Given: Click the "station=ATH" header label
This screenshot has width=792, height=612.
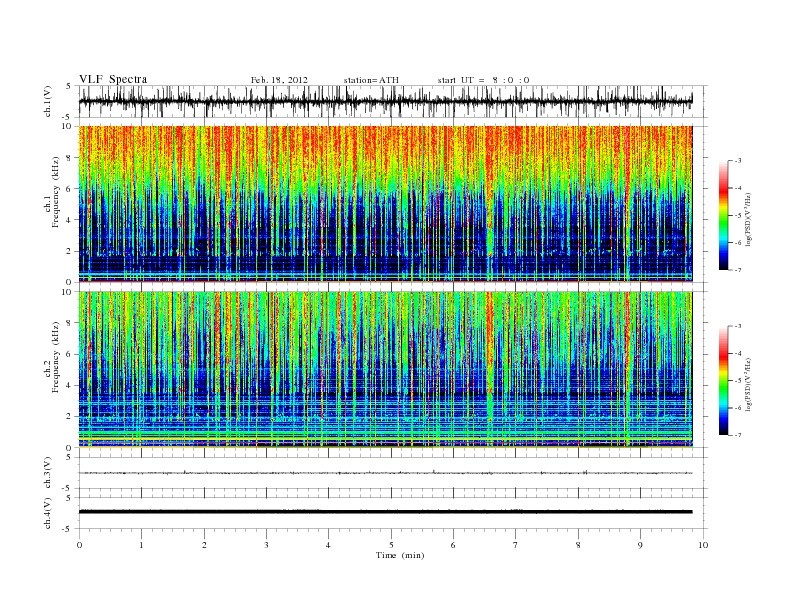Looking at the screenshot, I should [371, 80].
